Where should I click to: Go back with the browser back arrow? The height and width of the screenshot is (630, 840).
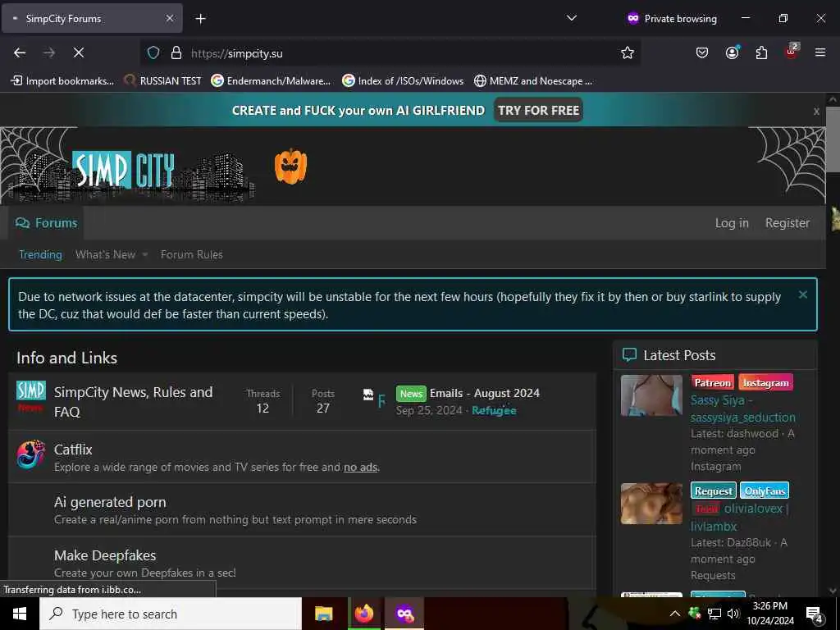click(x=20, y=52)
